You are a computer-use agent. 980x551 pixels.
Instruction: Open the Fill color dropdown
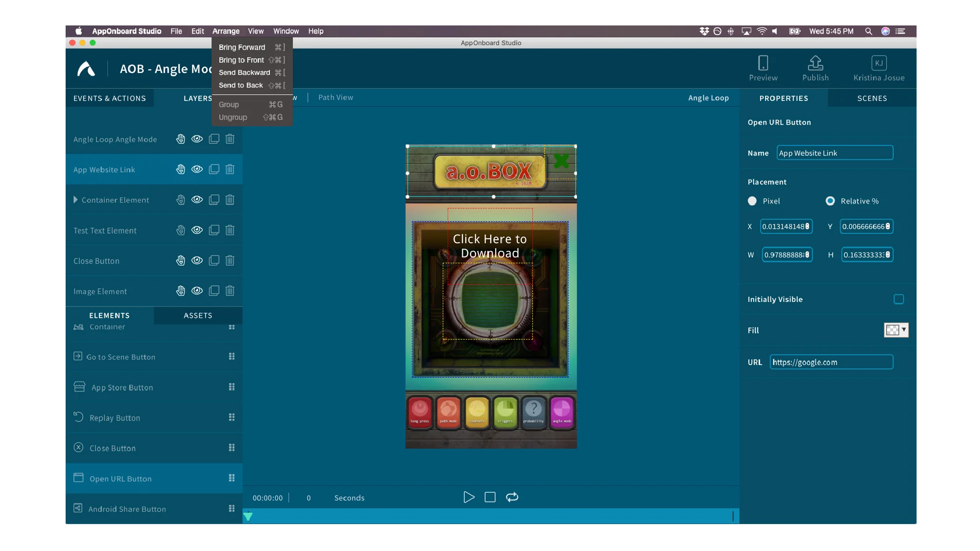coord(903,330)
